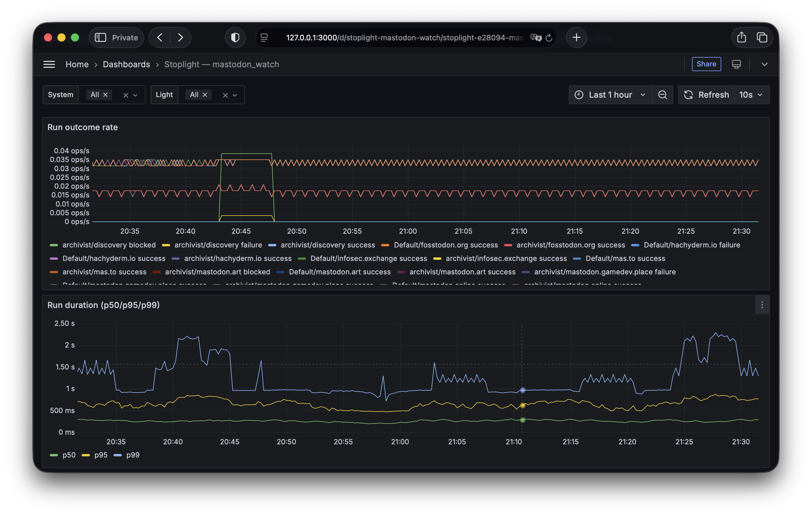Click the page reader icon in address bar
The image size is (812, 516).
(264, 37)
